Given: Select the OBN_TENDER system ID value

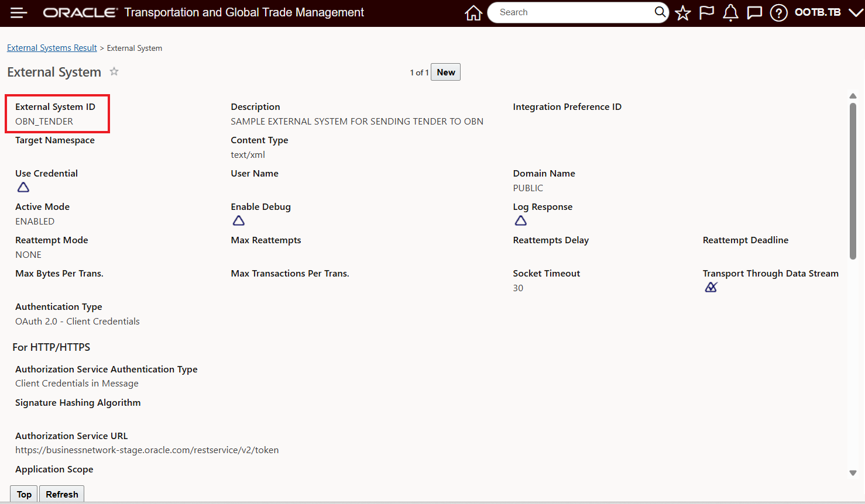Looking at the screenshot, I should 44,122.
